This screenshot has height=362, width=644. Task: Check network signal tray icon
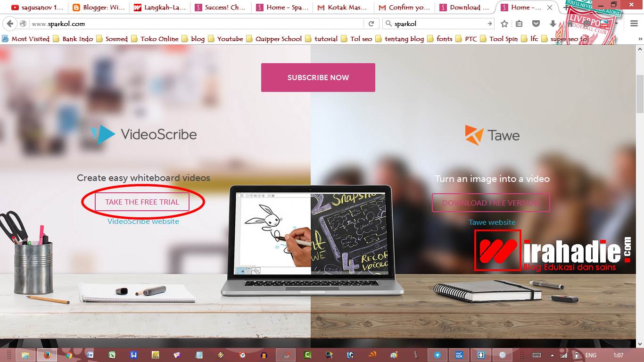[x=564, y=355]
